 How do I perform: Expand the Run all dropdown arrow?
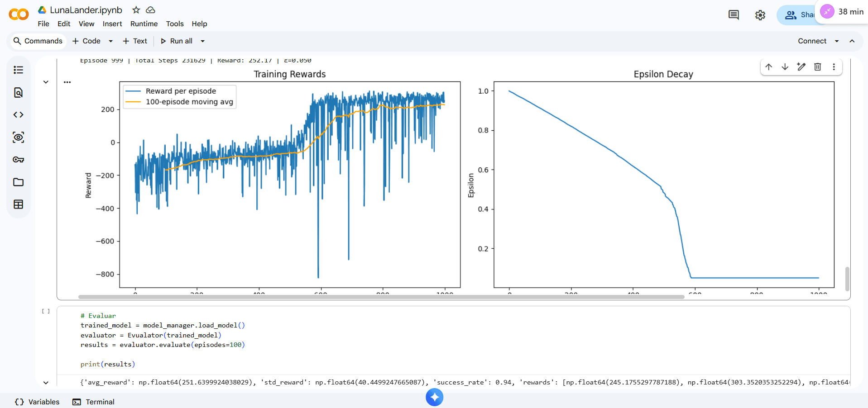point(203,41)
